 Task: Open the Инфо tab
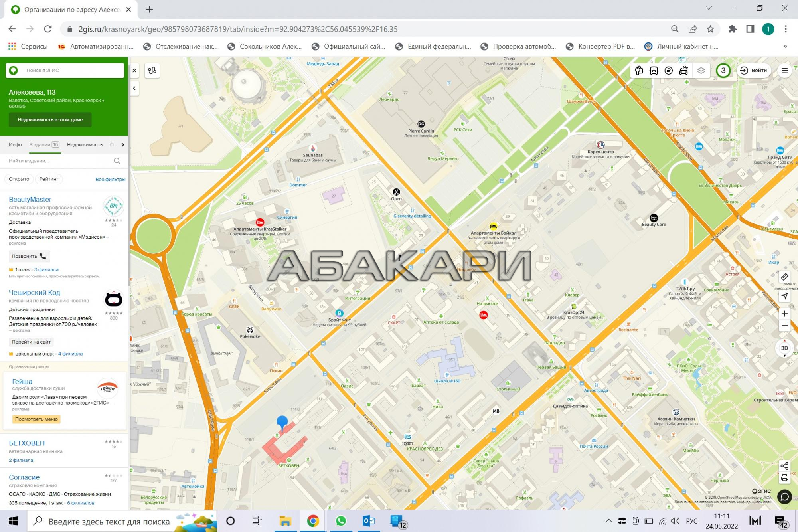[15, 144]
